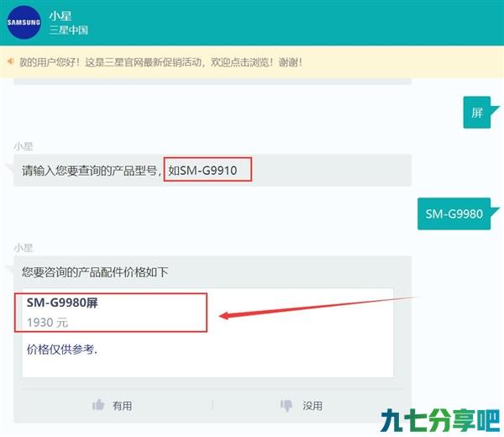Click the thumbs-up 有用 icon
The width and height of the screenshot is (504, 437).
[x=98, y=405]
